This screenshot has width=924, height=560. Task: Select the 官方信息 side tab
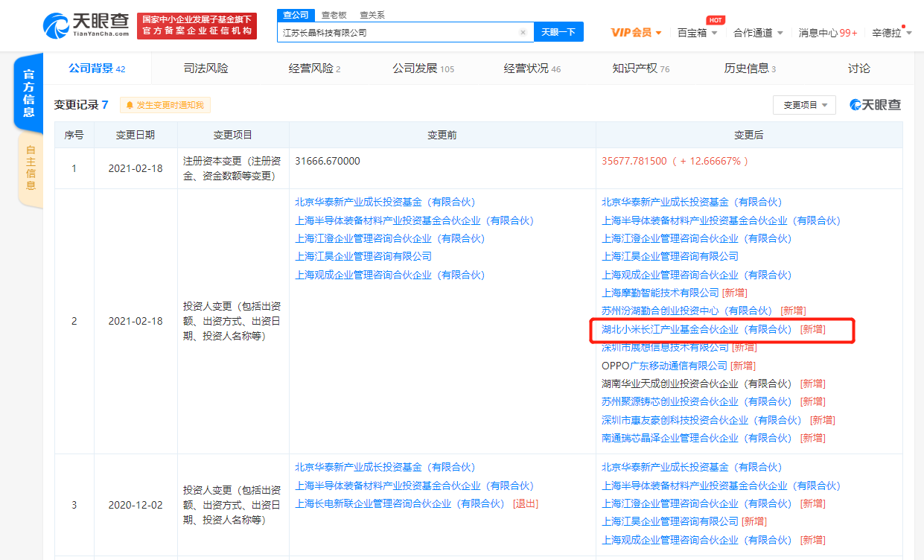pyautogui.click(x=29, y=93)
